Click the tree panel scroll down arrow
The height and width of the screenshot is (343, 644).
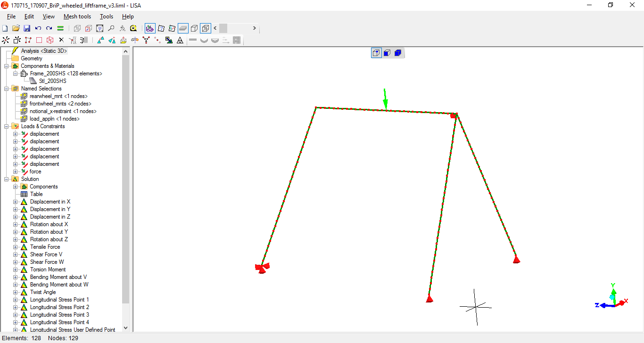(x=125, y=328)
